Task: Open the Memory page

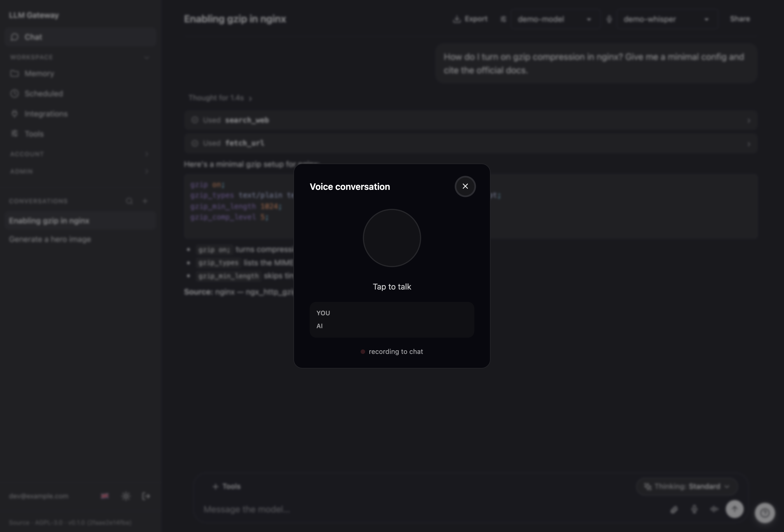Action: point(80,74)
